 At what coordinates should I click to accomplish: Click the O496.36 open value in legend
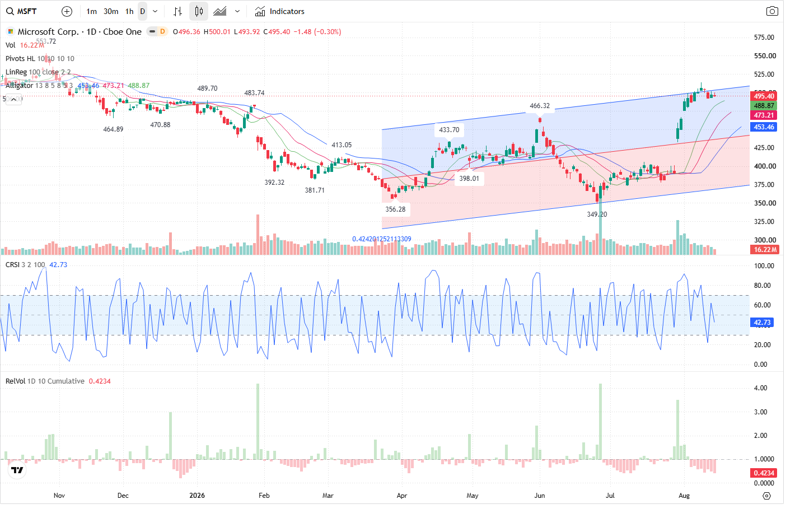click(186, 32)
